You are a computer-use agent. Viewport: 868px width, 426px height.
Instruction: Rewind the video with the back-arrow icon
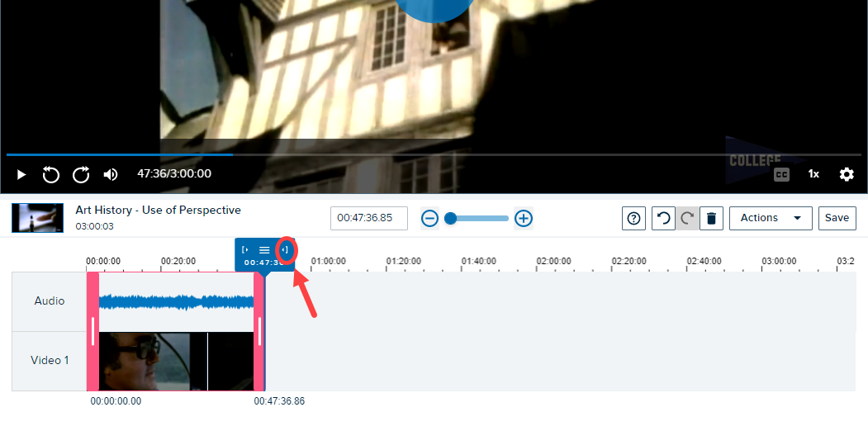point(51,175)
